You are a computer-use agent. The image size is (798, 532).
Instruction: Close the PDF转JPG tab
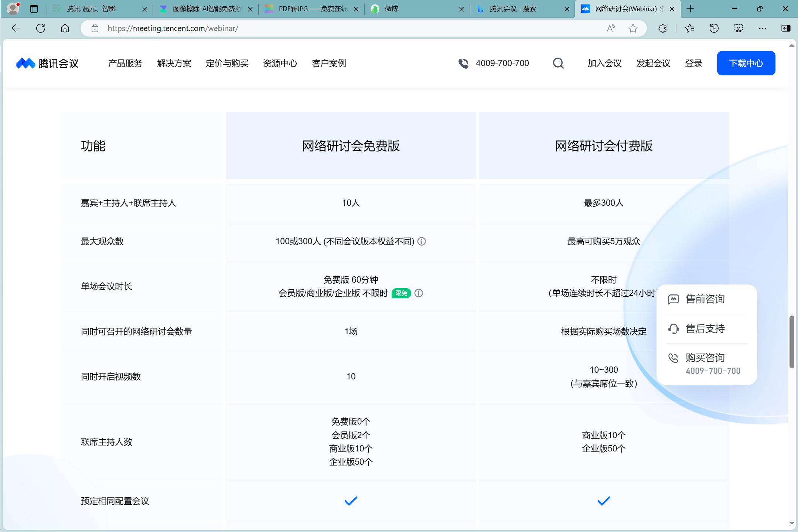coord(356,9)
